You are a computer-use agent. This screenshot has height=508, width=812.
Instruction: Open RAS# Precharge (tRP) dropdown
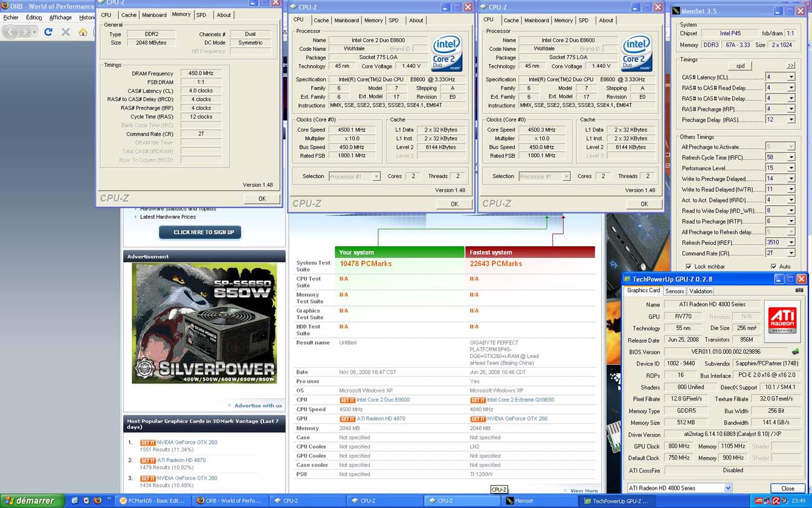[x=790, y=109]
